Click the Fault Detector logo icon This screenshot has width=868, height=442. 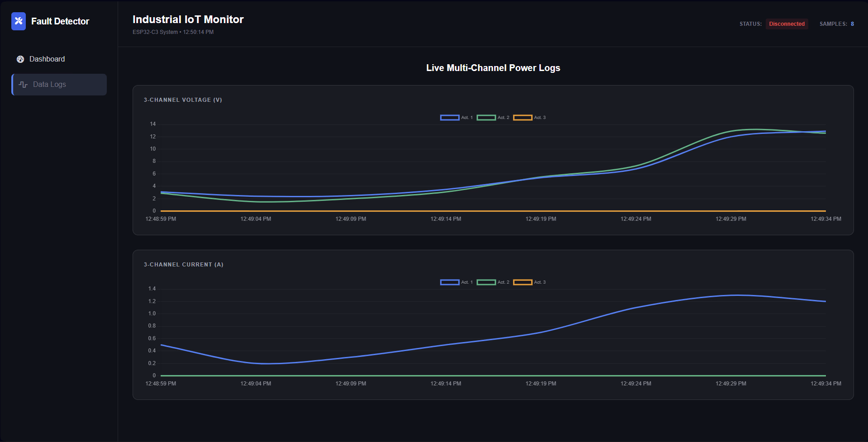click(19, 21)
